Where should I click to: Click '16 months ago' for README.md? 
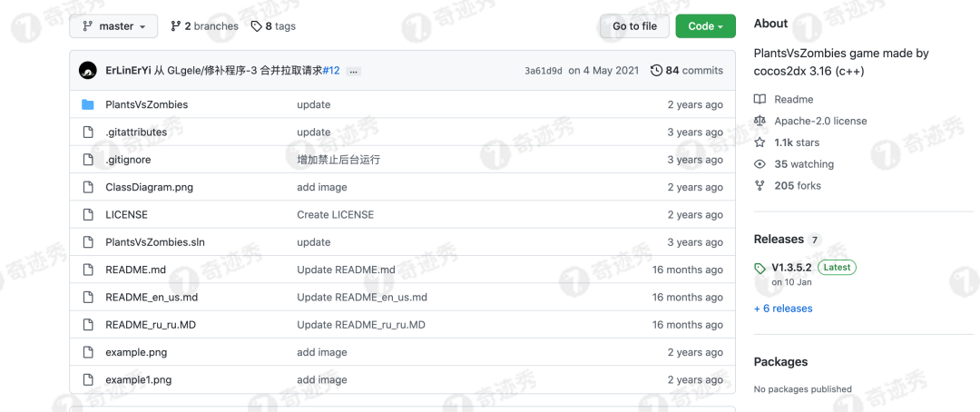(688, 270)
